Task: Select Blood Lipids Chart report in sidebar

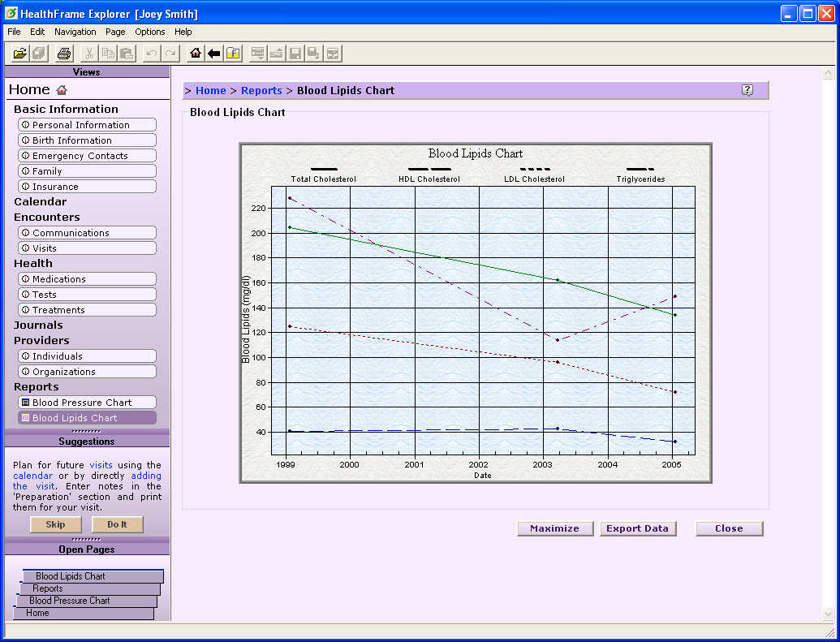Action: (88, 418)
